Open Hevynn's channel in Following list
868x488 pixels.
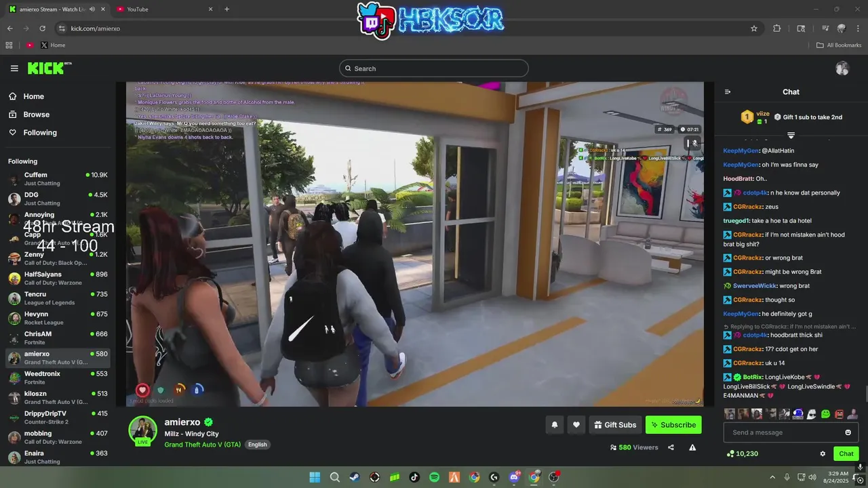click(x=58, y=318)
